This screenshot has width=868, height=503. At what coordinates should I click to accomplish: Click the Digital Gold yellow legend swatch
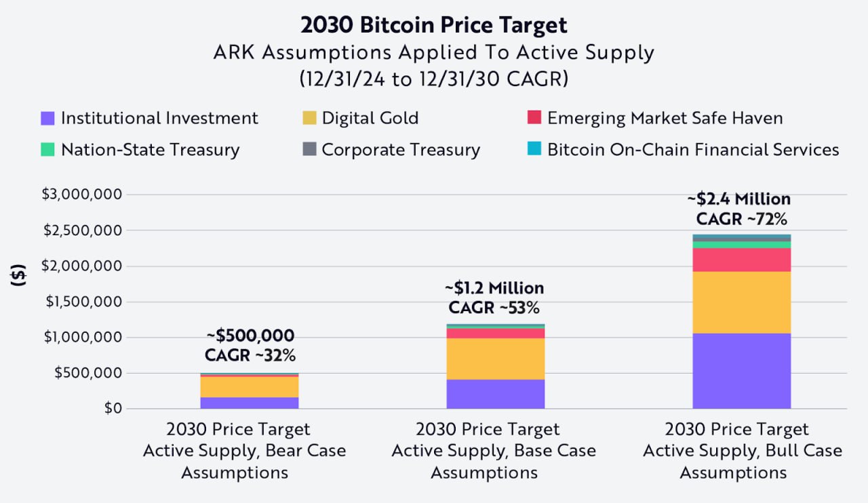coord(309,119)
